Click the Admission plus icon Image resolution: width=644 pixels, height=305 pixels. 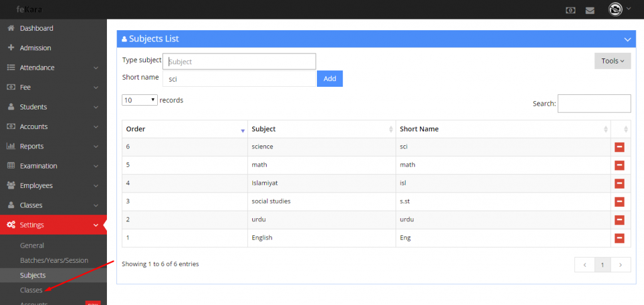coord(11,48)
